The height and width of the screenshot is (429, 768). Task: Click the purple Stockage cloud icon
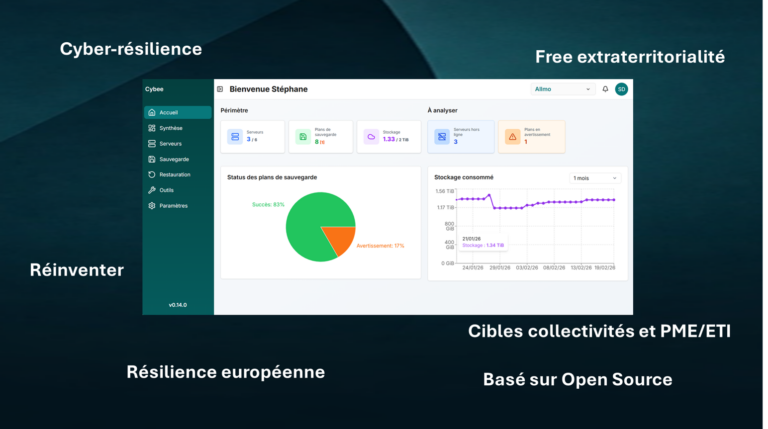click(371, 136)
